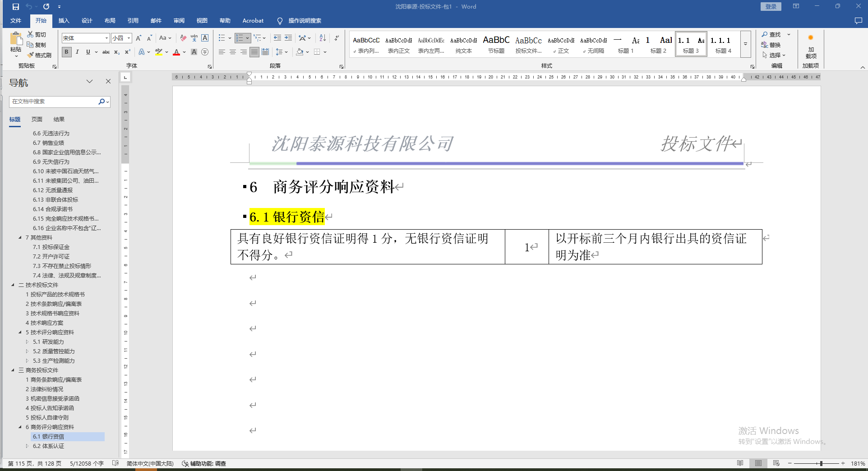Click the center align icon
868x471 pixels.
[233, 52]
